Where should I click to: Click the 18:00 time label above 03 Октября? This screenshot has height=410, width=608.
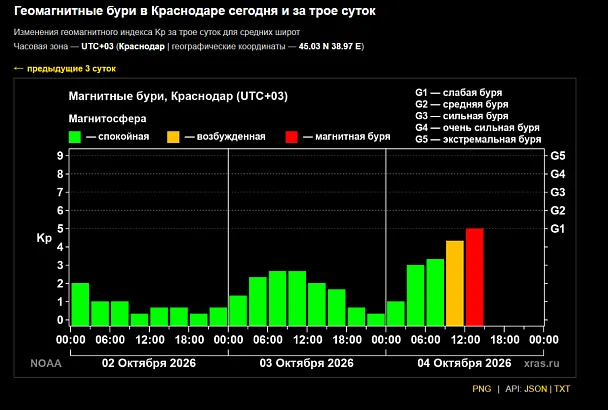click(347, 340)
